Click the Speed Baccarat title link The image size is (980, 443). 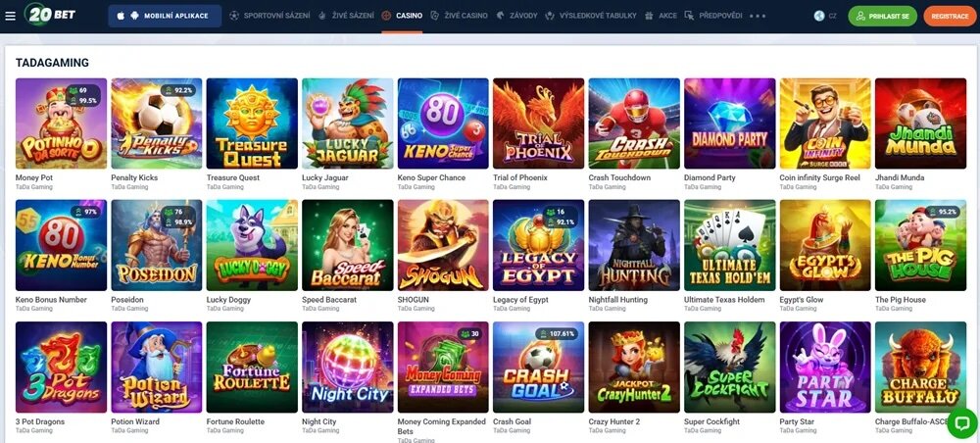[x=329, y=300]
